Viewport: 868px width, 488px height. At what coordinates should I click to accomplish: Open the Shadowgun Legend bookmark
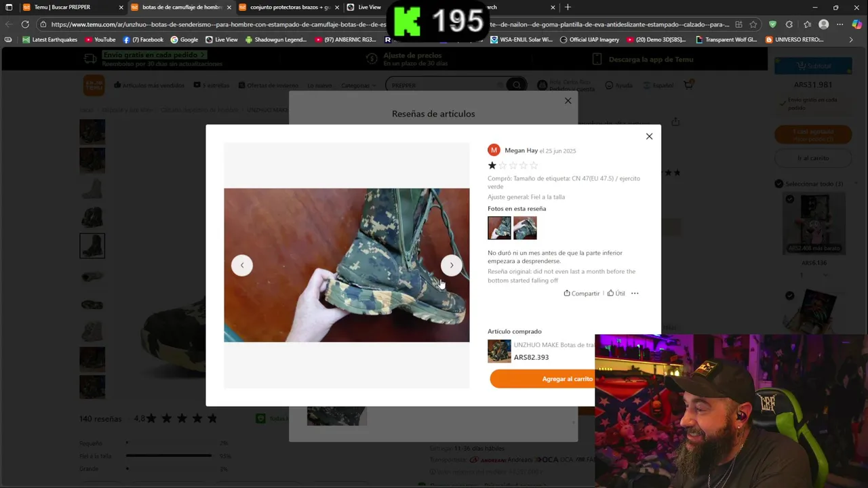[x=276, y=39]
